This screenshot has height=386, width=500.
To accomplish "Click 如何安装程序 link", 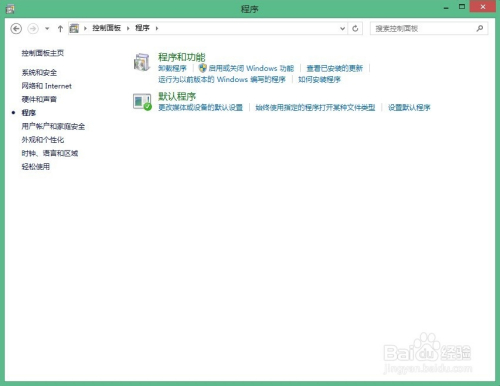I will point(319,79).
